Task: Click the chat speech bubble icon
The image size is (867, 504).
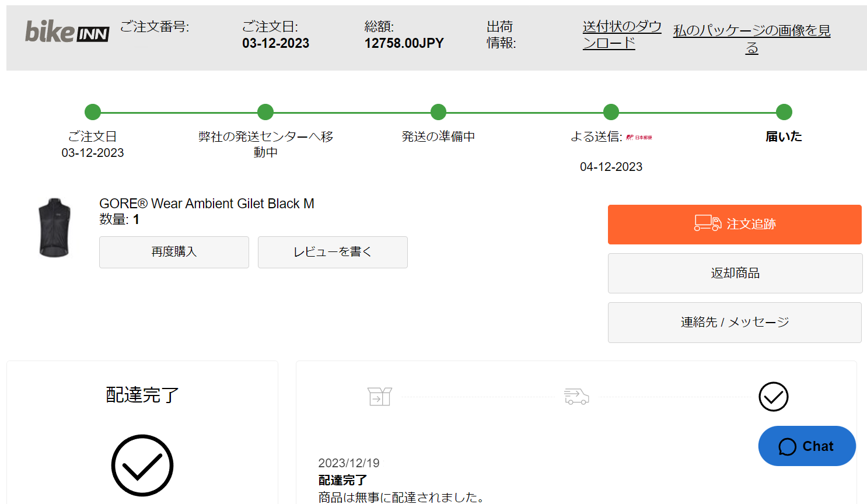Action: (787, 447)
